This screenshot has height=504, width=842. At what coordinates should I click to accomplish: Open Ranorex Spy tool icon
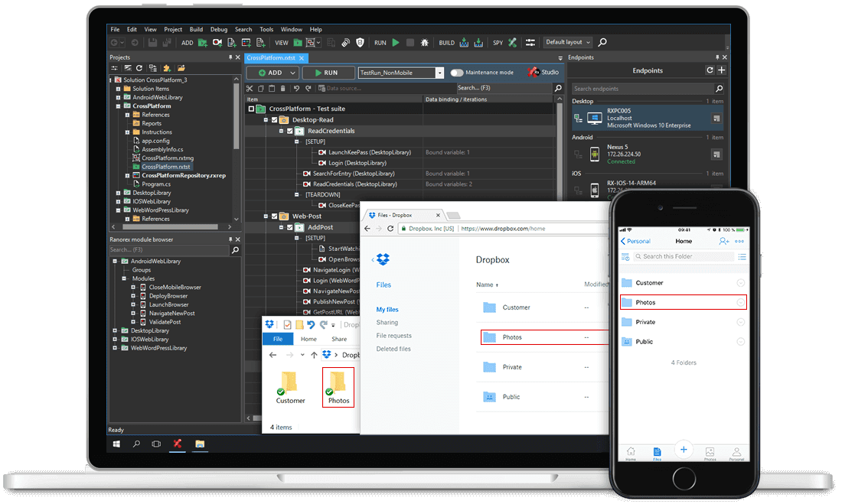[512, 42]
